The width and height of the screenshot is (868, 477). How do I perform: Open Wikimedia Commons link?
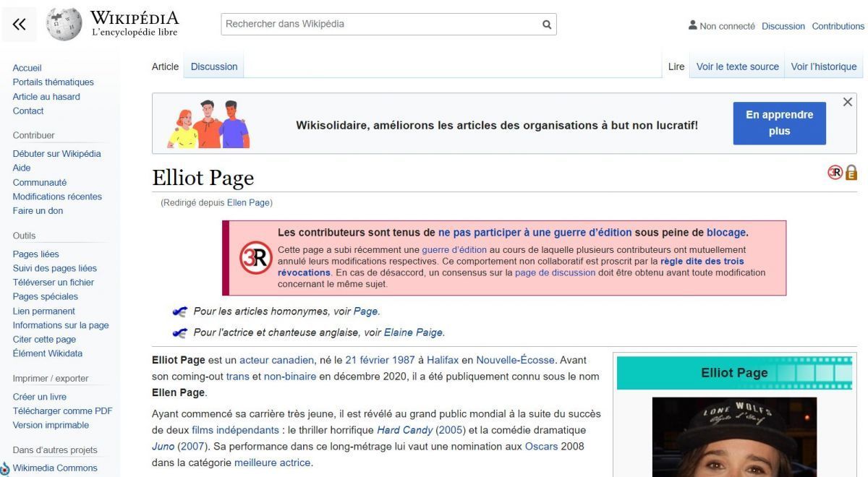coord(55,468)
